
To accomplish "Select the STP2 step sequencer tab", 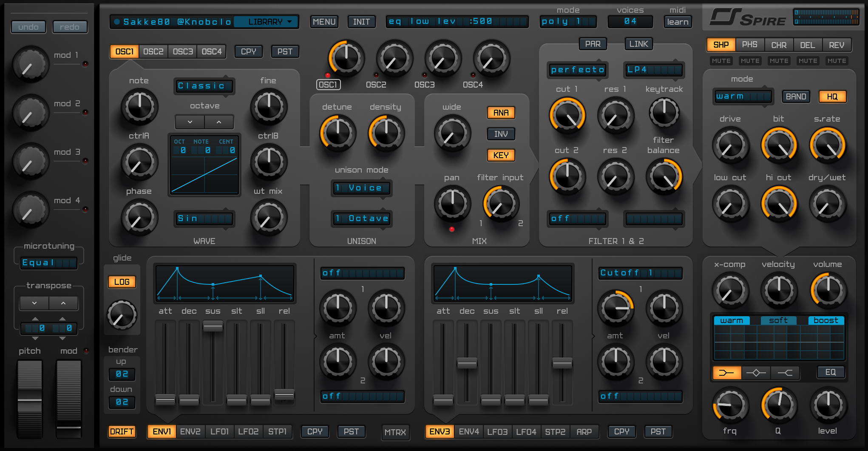I will pyautogui.click(x=555, y=431).
